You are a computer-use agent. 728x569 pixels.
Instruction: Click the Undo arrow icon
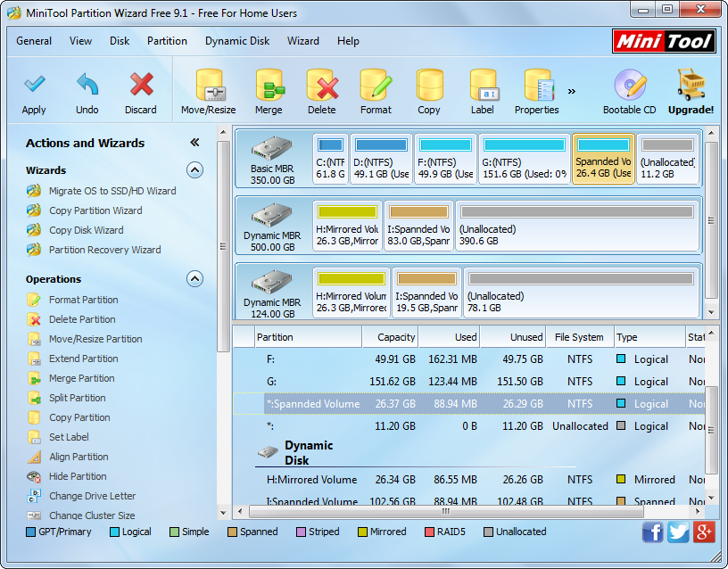[x=87, y=85]
